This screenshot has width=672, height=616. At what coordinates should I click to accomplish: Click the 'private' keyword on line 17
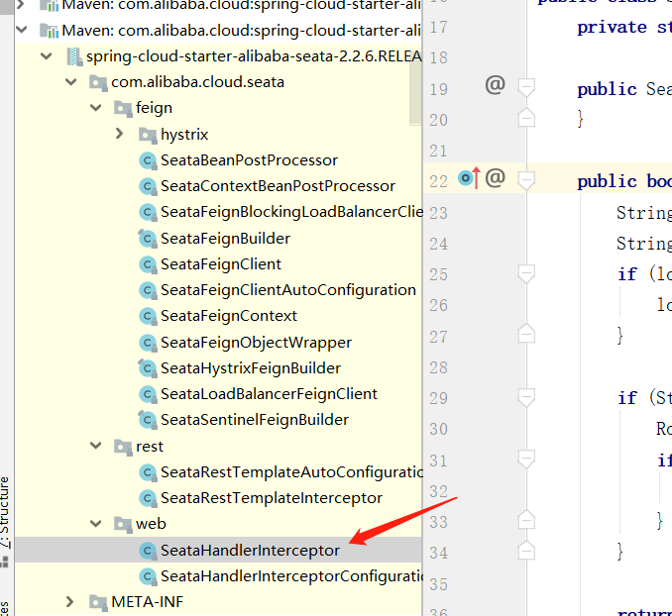coord(612,28)
